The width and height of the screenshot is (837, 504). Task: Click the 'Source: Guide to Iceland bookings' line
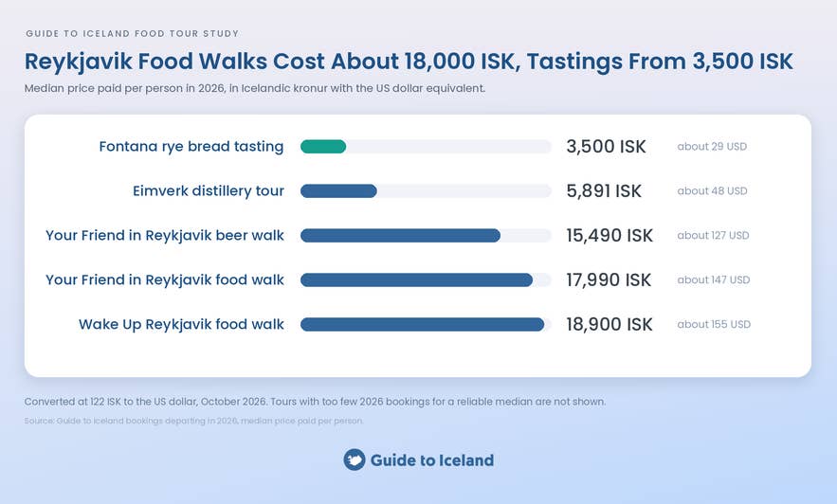click(193, 421)
